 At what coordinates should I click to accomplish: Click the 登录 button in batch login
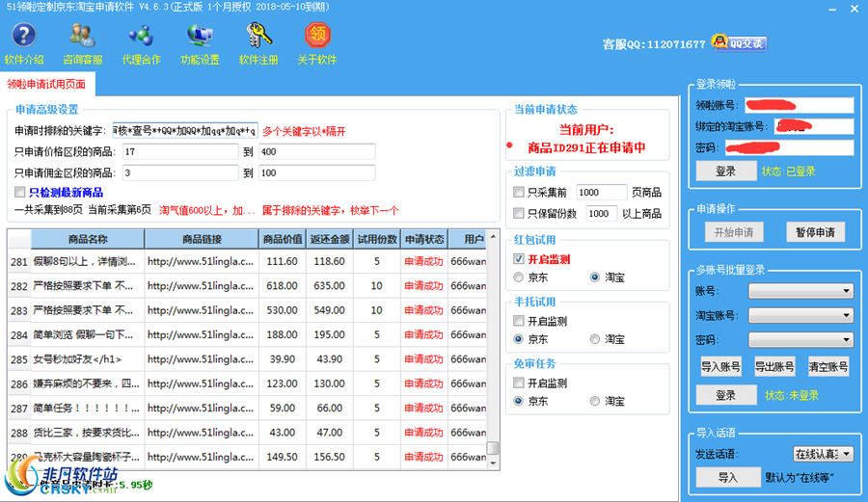725,395
